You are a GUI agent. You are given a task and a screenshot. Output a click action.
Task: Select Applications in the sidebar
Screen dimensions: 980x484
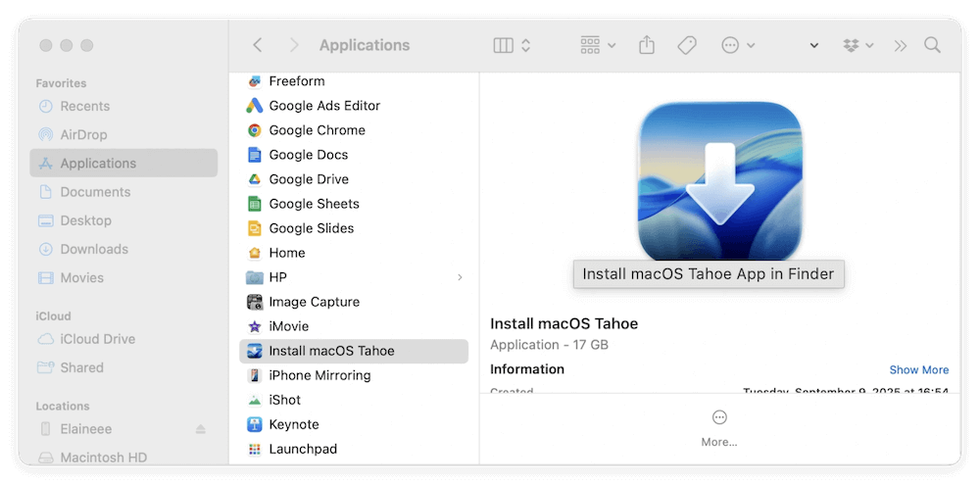[x=123, y=163]
